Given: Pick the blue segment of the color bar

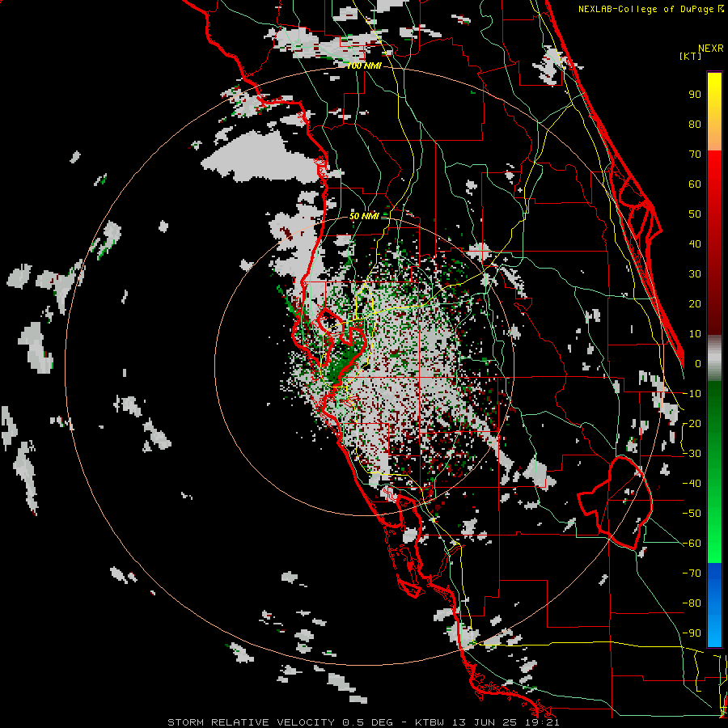Looking at the screenshot, I should click(x=714, y=604).
